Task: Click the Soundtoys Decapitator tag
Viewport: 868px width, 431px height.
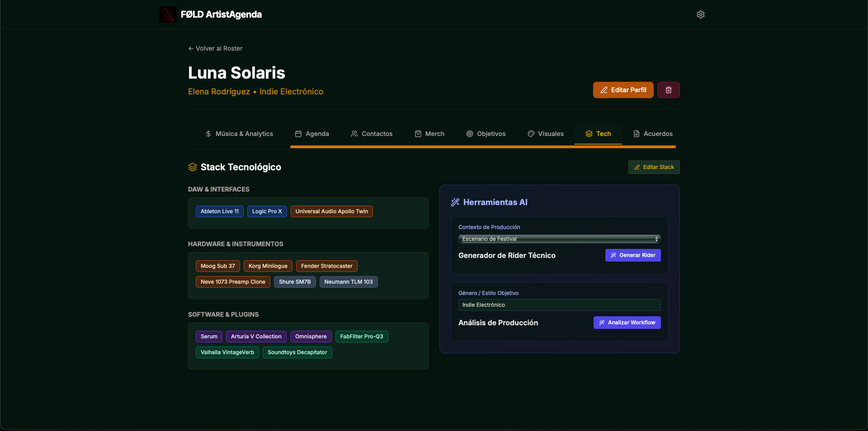Action: point(297,352)
